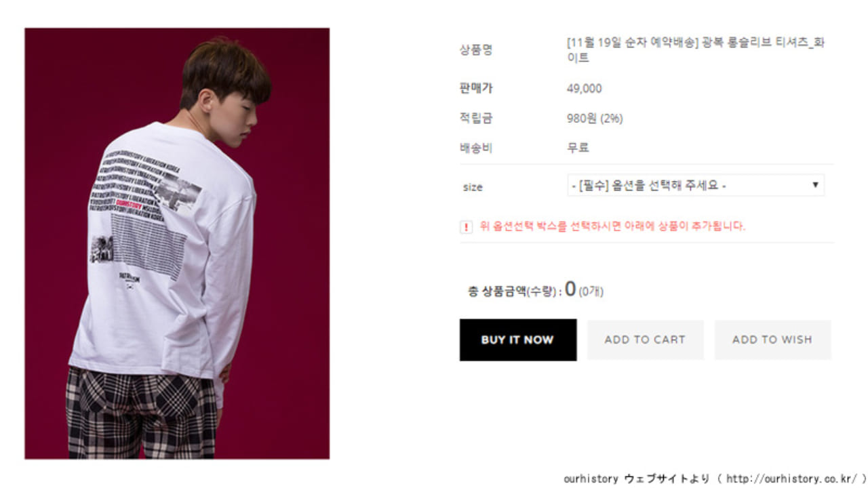Click the red option selection notice text
868x488 pixels.
(x=612, y=226)
